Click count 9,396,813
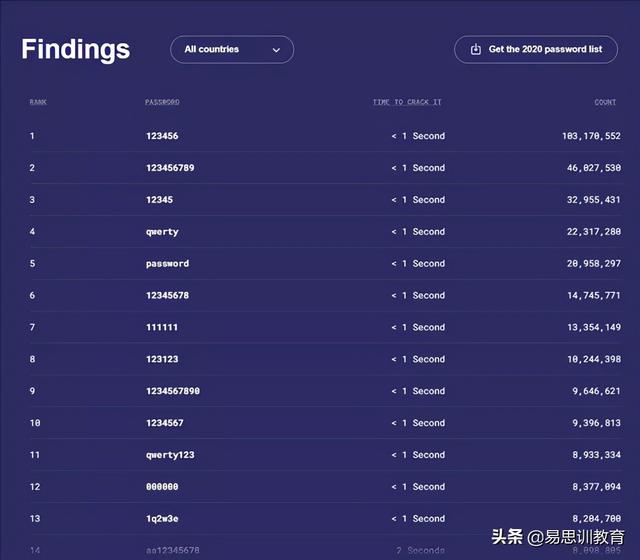 click(596, 423)
